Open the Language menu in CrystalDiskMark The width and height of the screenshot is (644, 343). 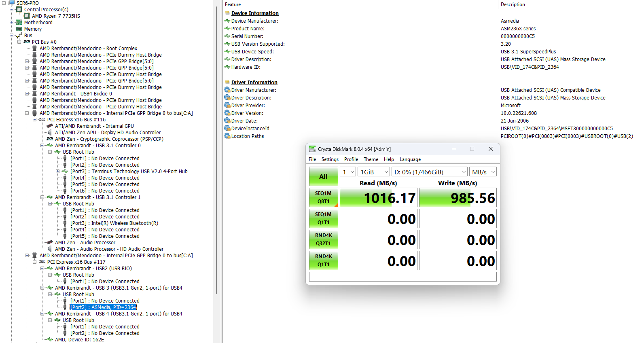tap(410, 159)
